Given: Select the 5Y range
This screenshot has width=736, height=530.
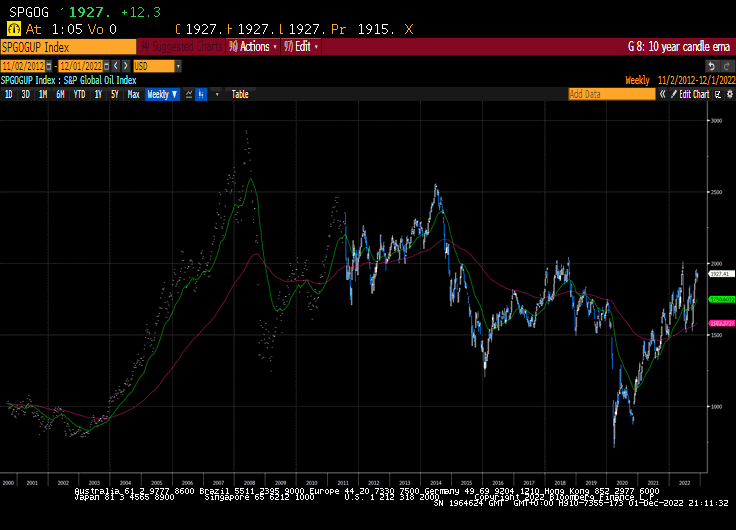Looking at the screenshot, I should tap(115, 94).
